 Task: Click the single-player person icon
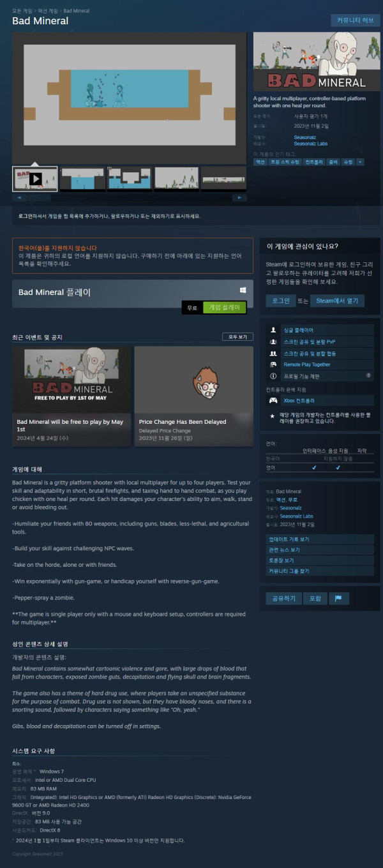pos(273,330)
